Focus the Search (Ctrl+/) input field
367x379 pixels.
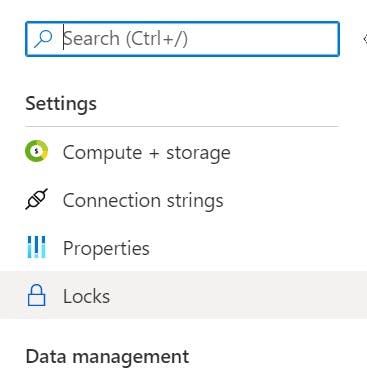point(182,39)
